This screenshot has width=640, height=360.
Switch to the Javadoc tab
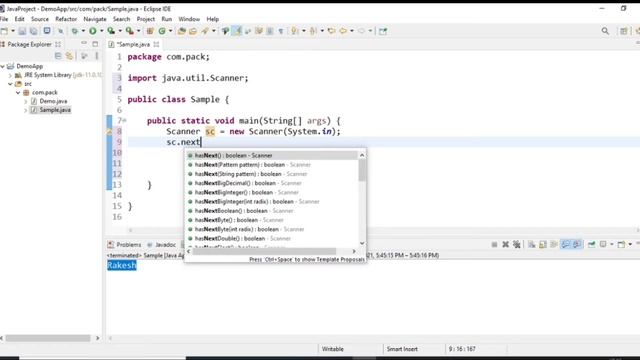[162, 244]
